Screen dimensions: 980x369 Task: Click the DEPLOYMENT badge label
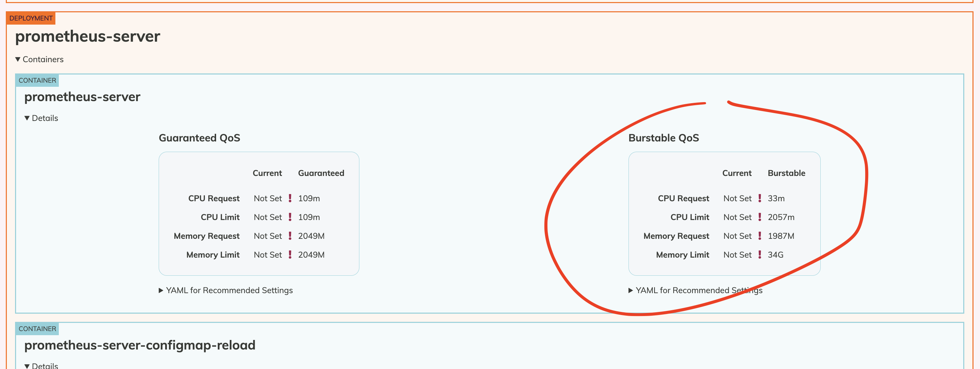[x=31, y=18]
